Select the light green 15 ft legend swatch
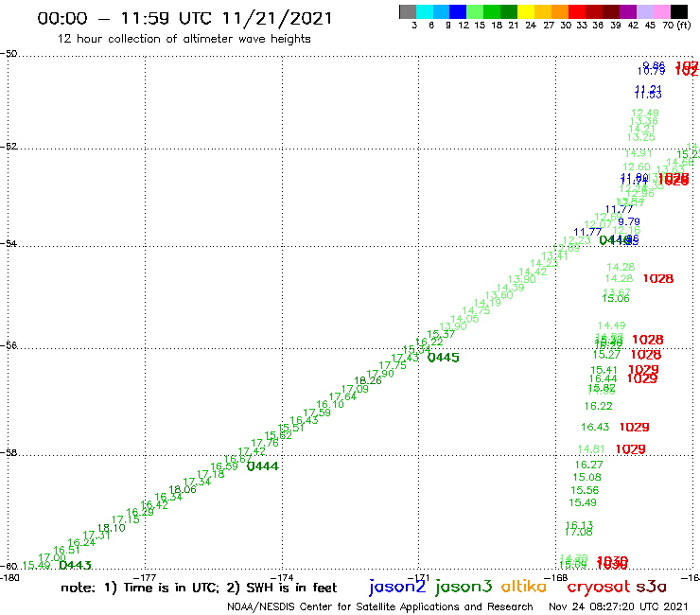Image resolution: width=700 pixels, height=615 pixels. click(475, 12)
